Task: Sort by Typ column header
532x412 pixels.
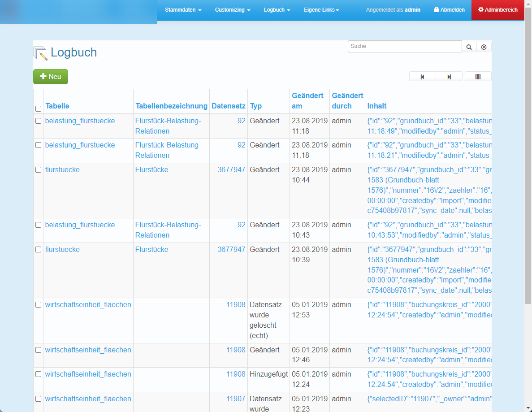Action: [x=256, y=106]
